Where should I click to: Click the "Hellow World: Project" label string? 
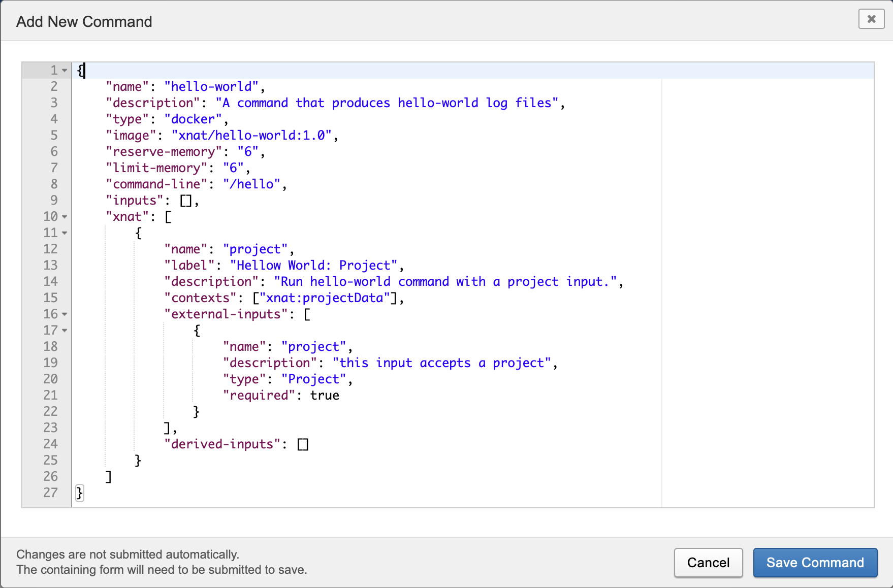313,266
